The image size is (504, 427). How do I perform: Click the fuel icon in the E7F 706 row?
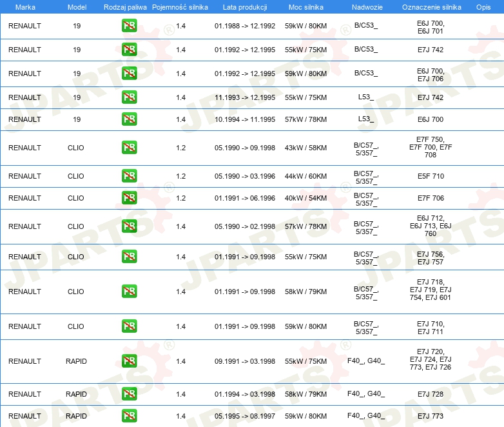pos(129,198)
